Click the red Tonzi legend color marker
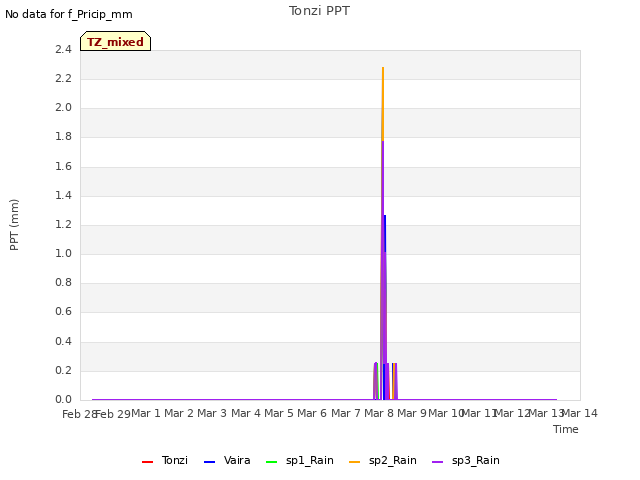Viewport: 640px width, 480px height. 147,462
